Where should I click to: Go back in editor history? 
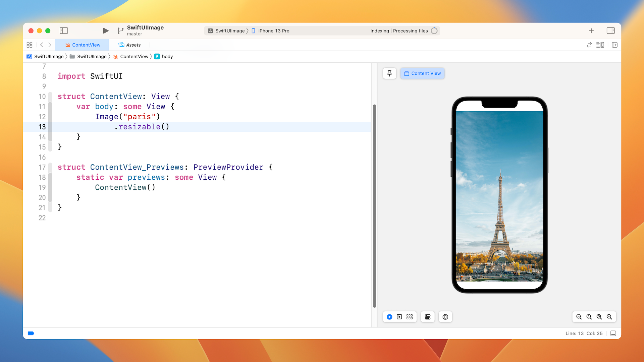pos(42,45)
